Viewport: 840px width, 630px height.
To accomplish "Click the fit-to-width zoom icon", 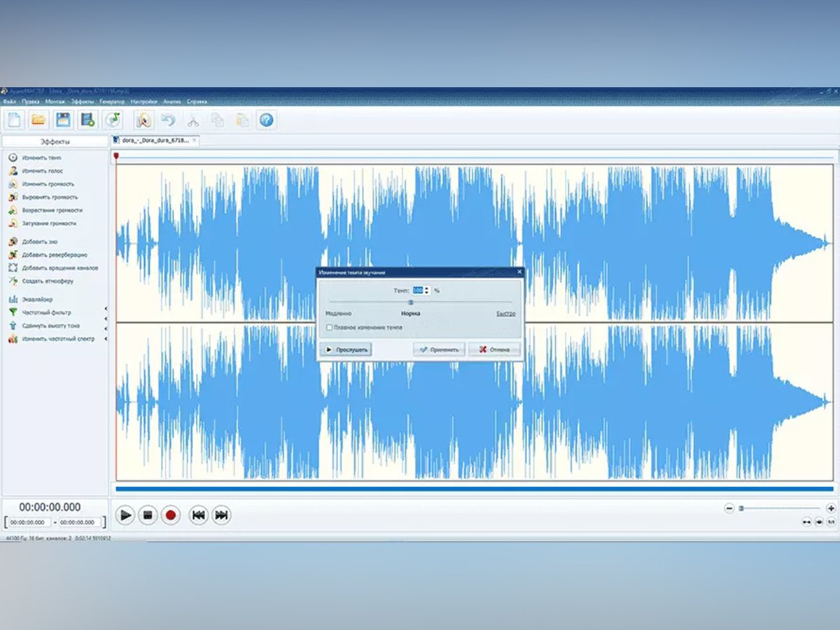I will (806, 521).
